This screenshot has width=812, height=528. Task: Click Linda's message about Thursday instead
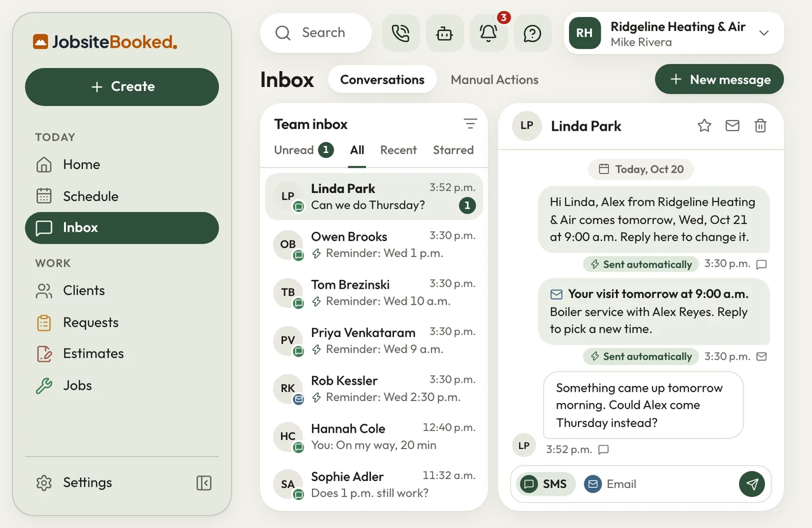pos(643,405)
